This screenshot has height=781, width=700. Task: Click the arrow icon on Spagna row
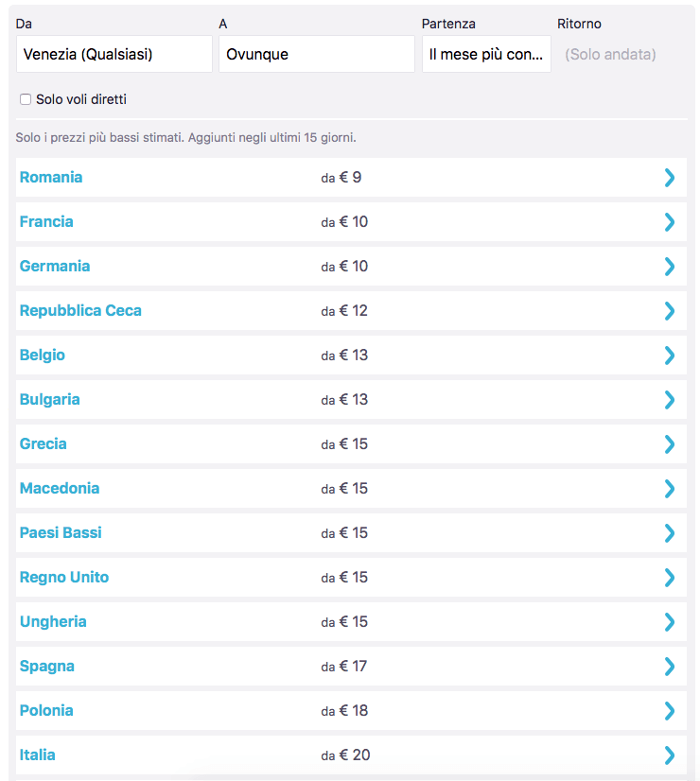pos(670,667)
